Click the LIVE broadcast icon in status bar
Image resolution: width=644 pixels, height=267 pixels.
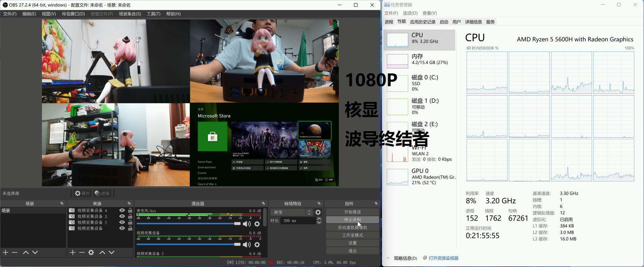pyautogui.click(x=230, y=262)
